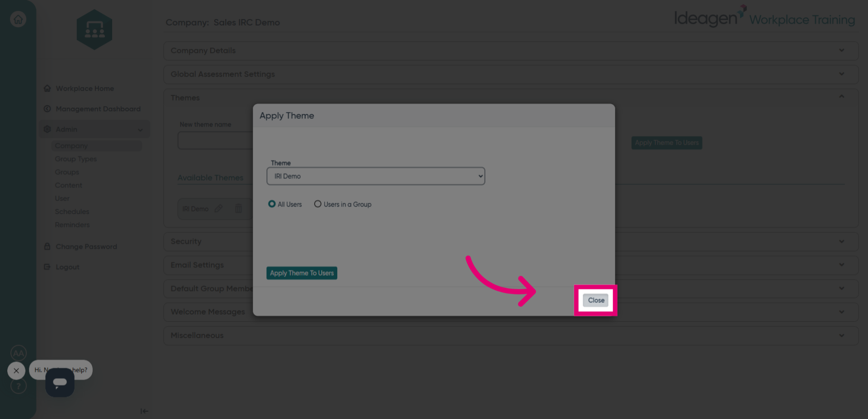868x419 pixels.
Task: Expand the Welcome Messages section chevron
Action: point(841,312)
